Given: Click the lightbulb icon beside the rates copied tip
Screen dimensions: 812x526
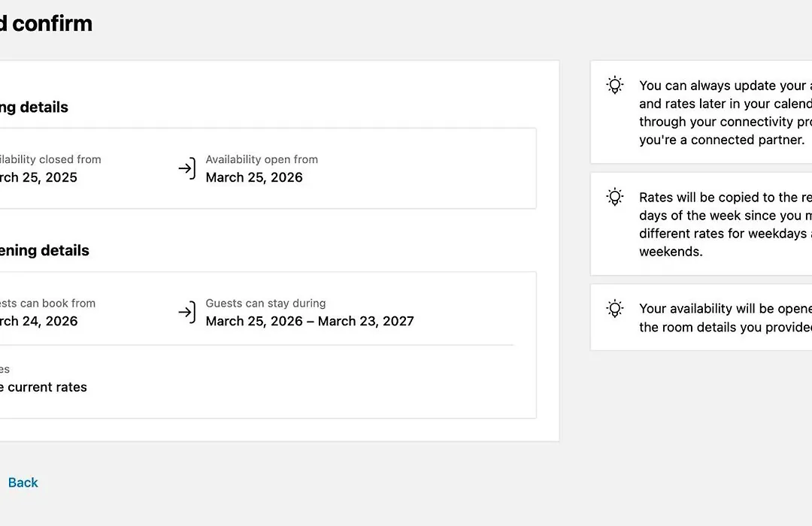Looking at the screenshot, I should [615, 197].
